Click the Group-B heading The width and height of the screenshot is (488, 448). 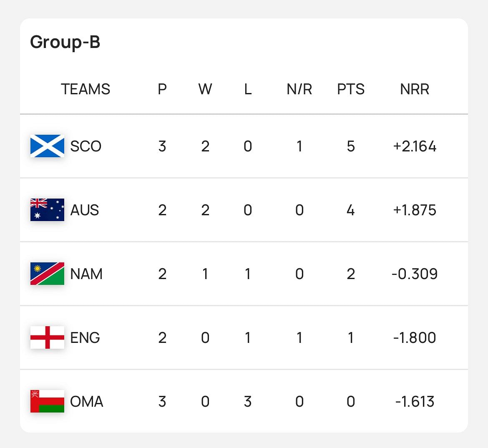65,42
